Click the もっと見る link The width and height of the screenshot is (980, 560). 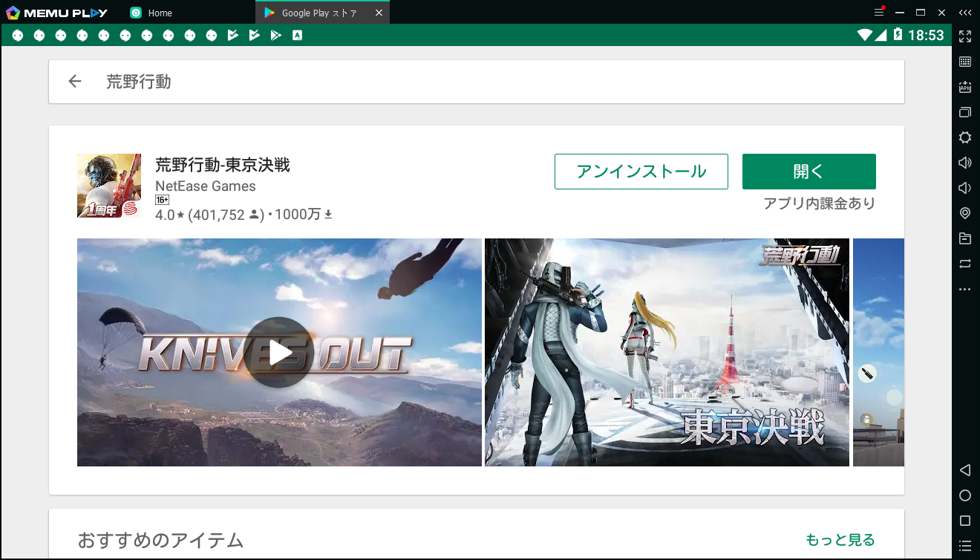tap(840, 540)
